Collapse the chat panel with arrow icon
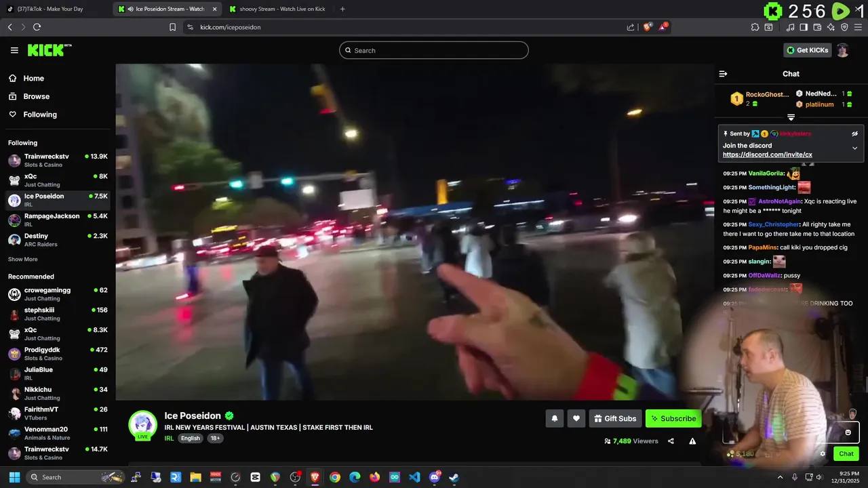The height and width of the screenshot is (488, 868). 723,74
